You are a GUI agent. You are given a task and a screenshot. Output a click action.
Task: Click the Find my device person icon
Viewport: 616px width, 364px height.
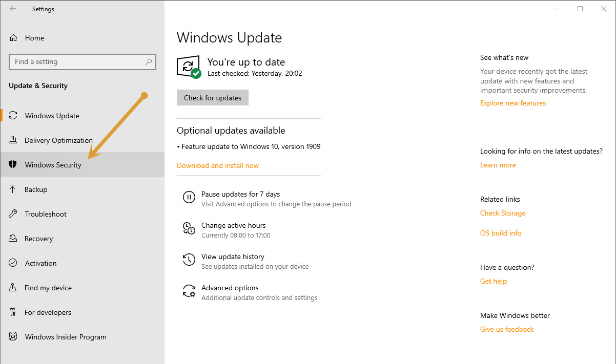coord(13,288)
